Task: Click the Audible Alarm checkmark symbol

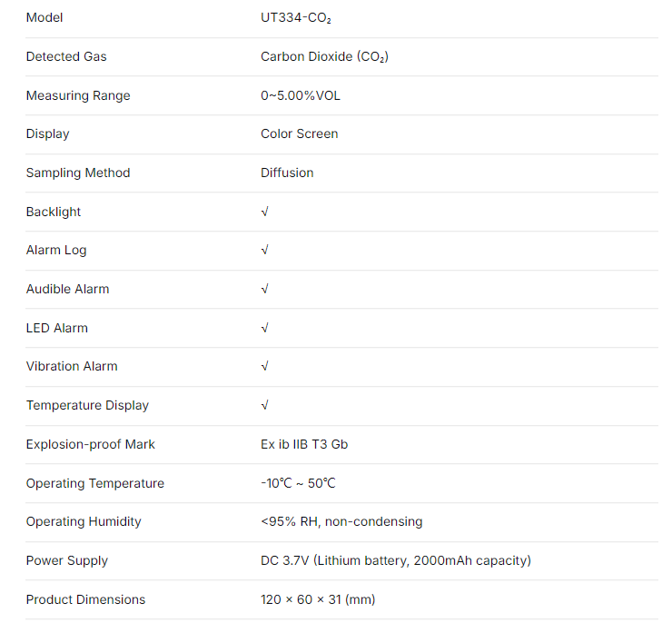Action: [x=264, y=289]
